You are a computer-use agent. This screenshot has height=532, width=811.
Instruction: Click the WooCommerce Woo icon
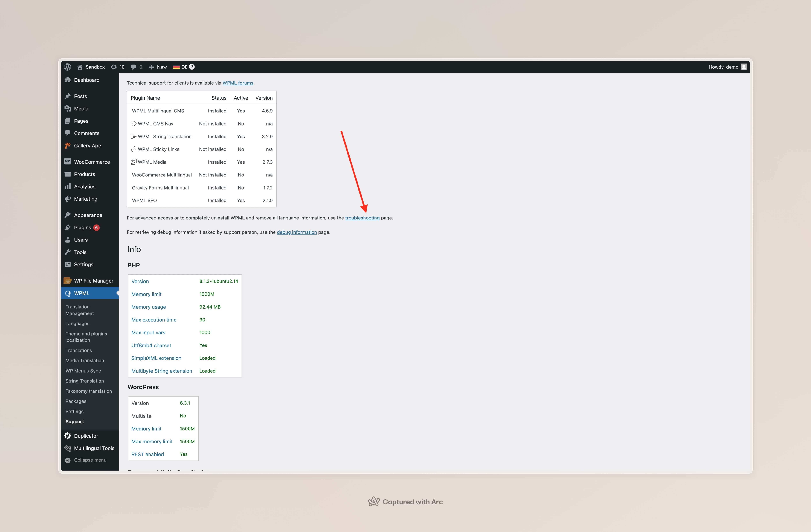(x=67, y=162)
